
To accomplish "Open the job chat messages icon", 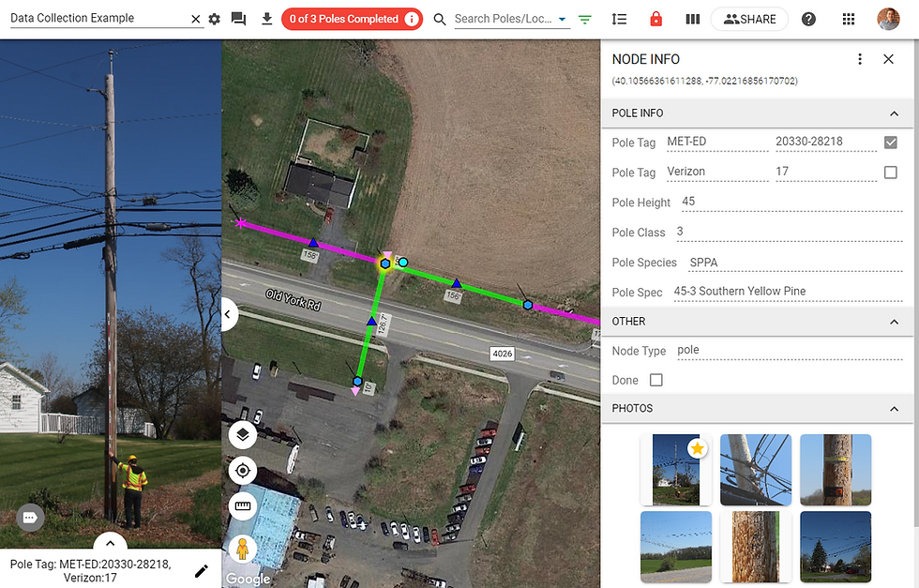I will tap(238, 19).
